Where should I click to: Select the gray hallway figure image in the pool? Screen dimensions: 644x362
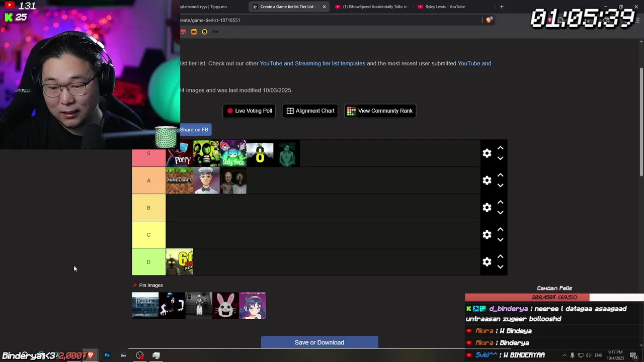click(199, 305)
